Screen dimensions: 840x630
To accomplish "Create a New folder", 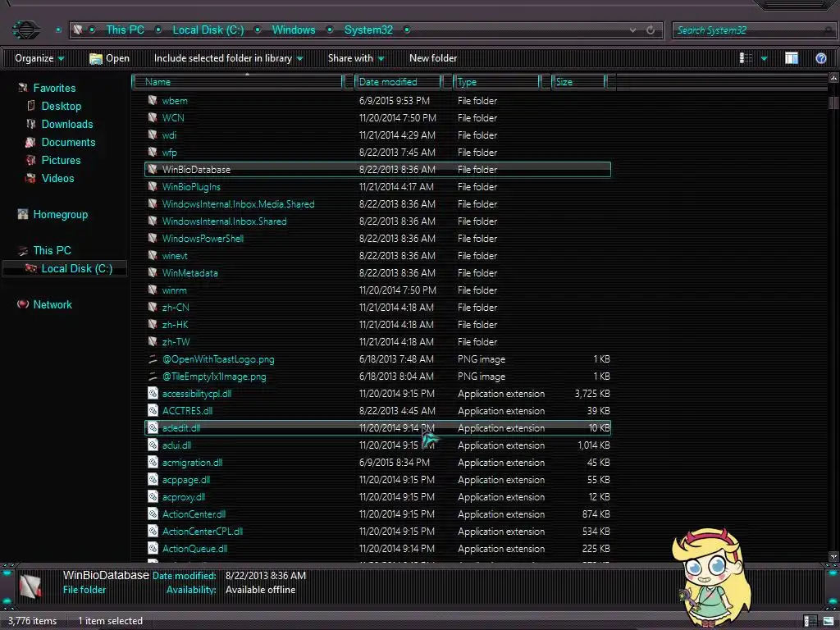I will 433,58.
